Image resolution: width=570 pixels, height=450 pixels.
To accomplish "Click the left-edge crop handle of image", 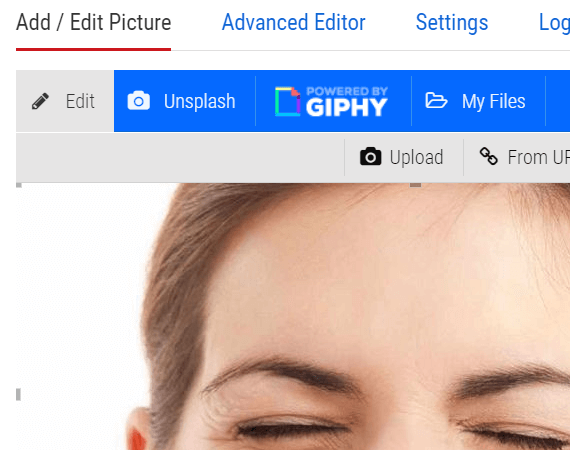I will [x=18, y=394].
